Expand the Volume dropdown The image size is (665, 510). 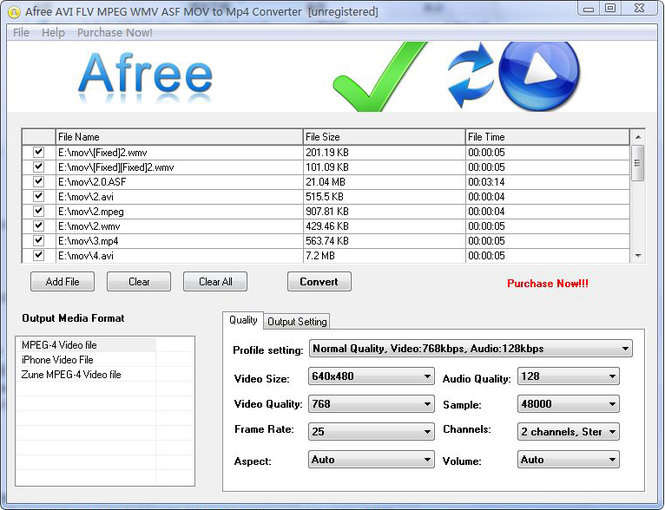[568, 459]
